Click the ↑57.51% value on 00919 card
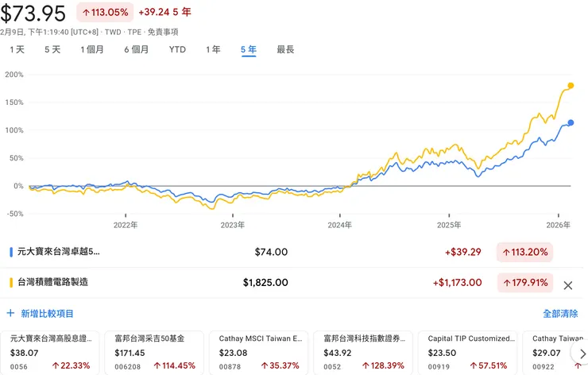Screen dimensions: 588x375 (x=488, y=365)
